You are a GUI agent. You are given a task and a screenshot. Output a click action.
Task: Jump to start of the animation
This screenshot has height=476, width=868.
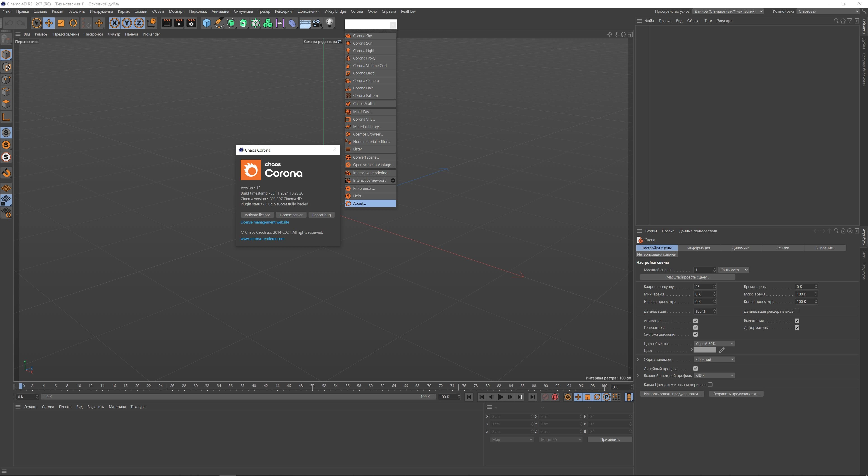pyautogui.click(x=469, y=397)
